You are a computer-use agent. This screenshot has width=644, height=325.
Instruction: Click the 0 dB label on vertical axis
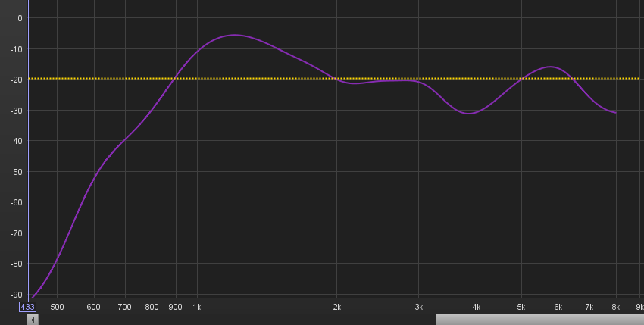point(20,18)
